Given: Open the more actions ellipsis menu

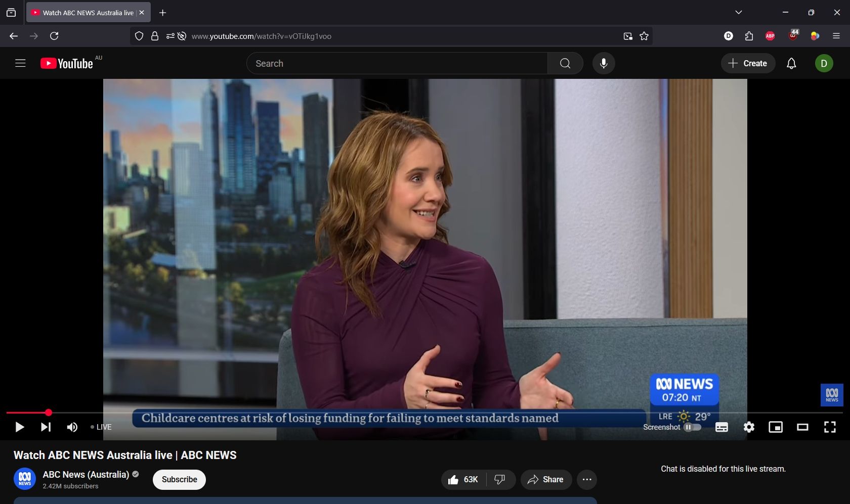Looking at the screenshot, I should 587,479.
